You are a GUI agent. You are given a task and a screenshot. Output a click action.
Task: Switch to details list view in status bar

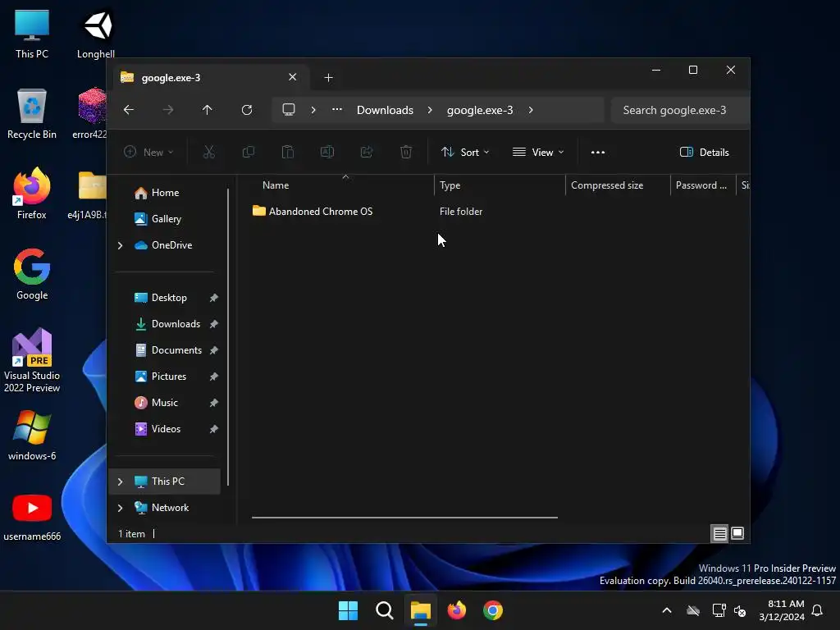point(719,533)
